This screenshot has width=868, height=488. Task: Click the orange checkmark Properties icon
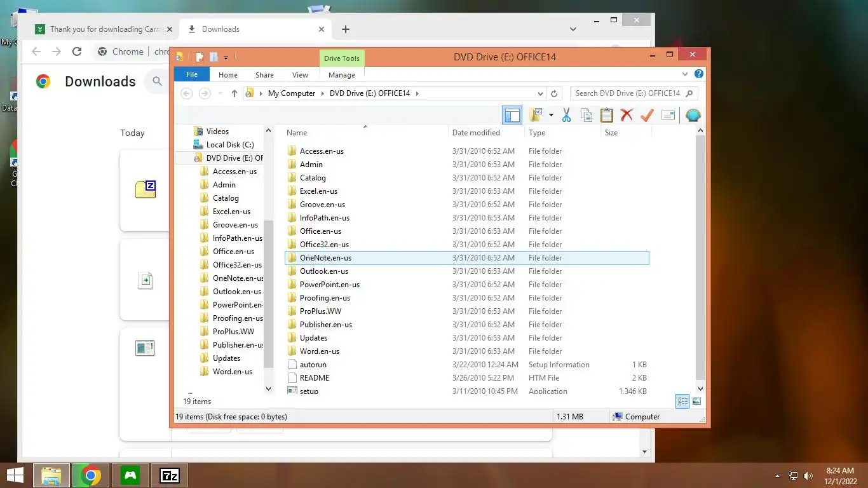pos(647,115)
